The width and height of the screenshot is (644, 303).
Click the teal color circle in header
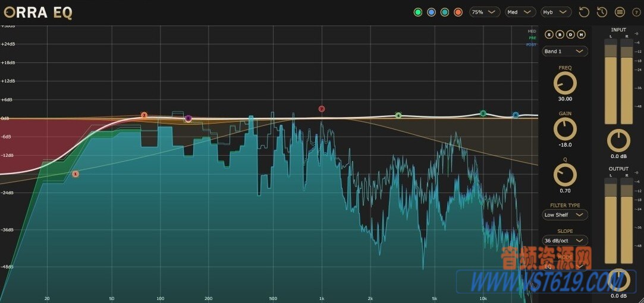click(x=444, y=12)
